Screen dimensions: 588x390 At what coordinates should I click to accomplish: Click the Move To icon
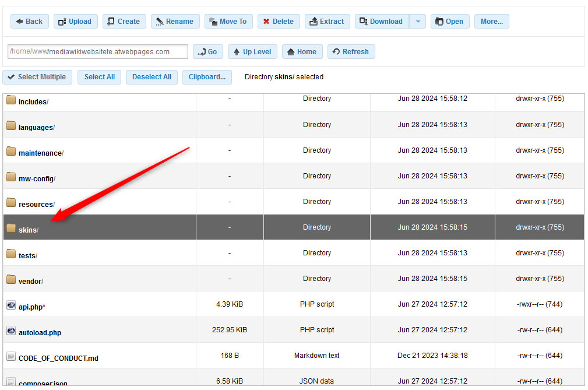[214, 21]
